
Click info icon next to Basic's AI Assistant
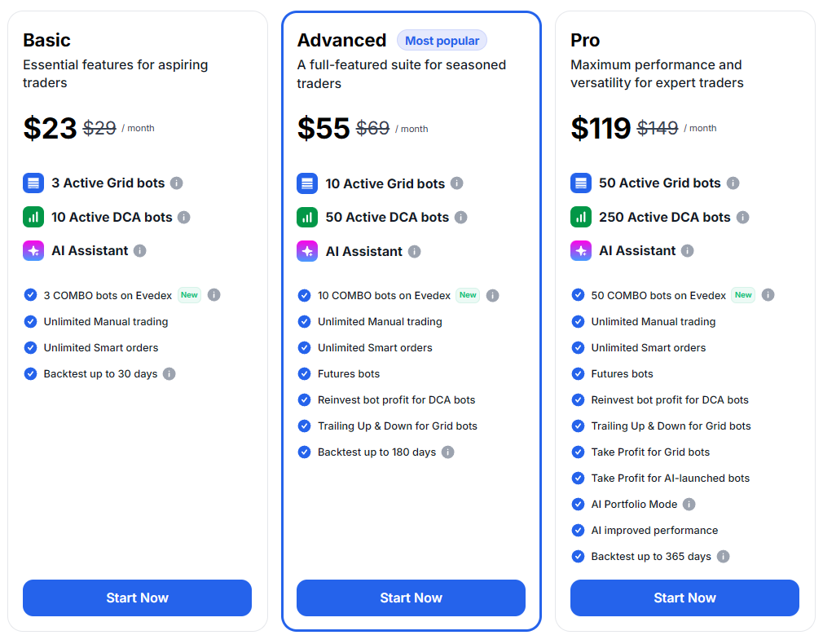tap(140, 251)
